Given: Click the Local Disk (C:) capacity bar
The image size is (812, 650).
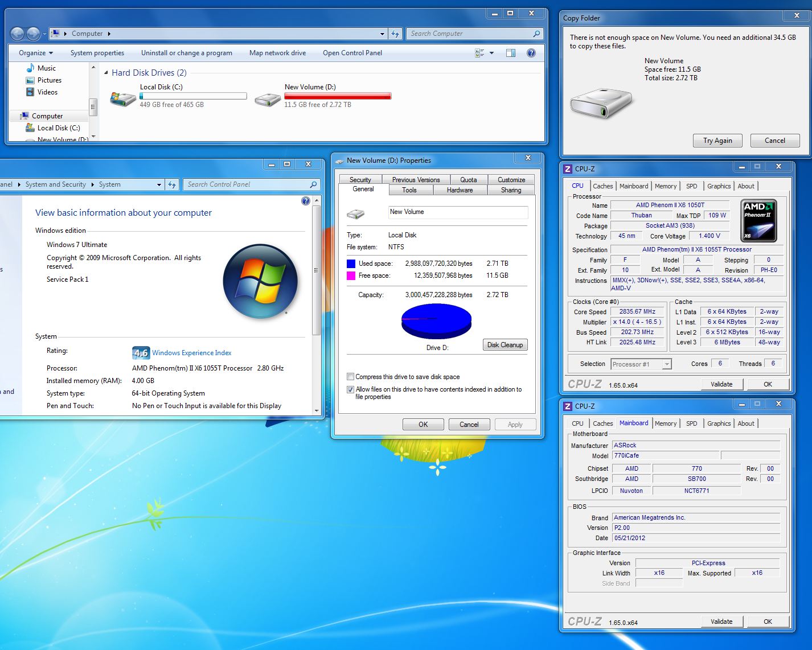Looking at the screenshot, I should point(193,96).
